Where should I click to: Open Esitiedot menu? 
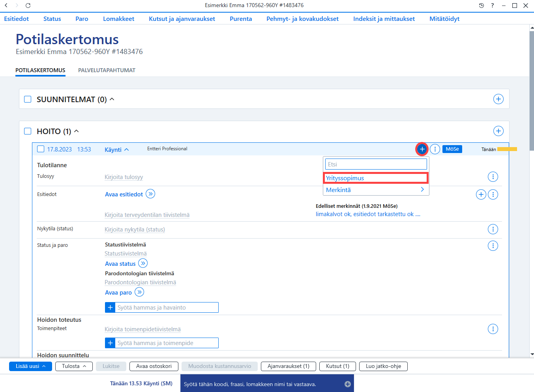click(17, 19)
